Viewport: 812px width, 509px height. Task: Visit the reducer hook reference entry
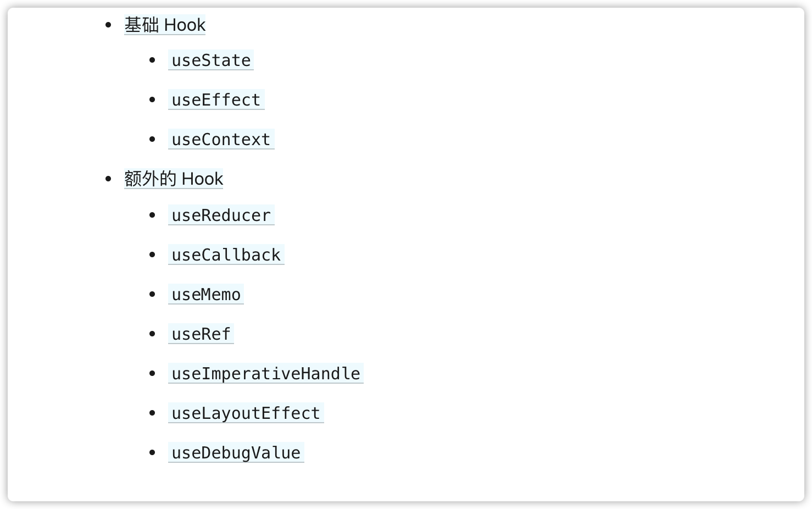pyautogui.click(x=221, y=215)
